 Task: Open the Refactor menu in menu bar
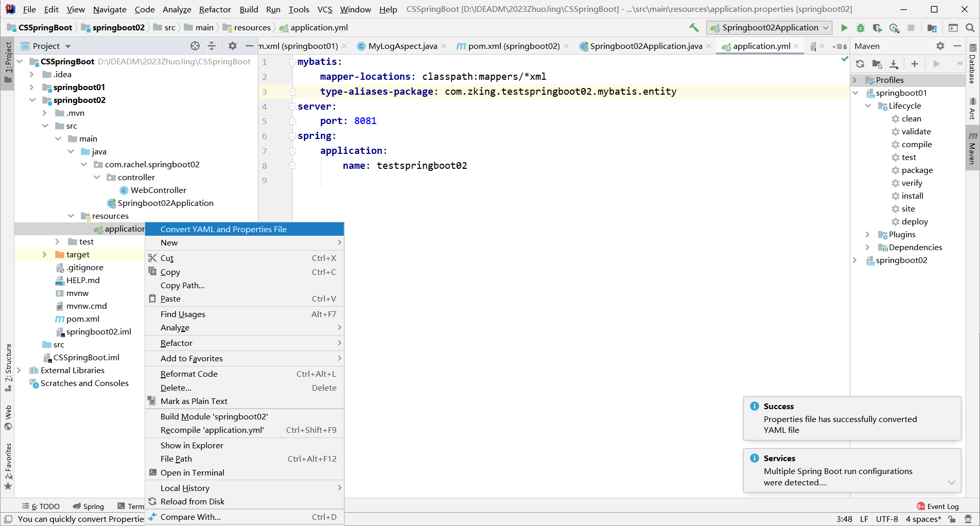click(x=215, y=9)
